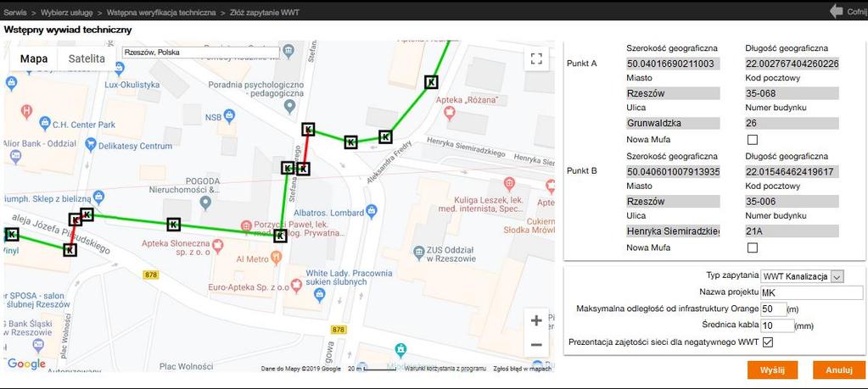Image resolution: width=868 pixels, height=389 pixels.
Task: Click Punkt B Numer budynku 21A
Action: pyautogui.click(x=792, y=231)
